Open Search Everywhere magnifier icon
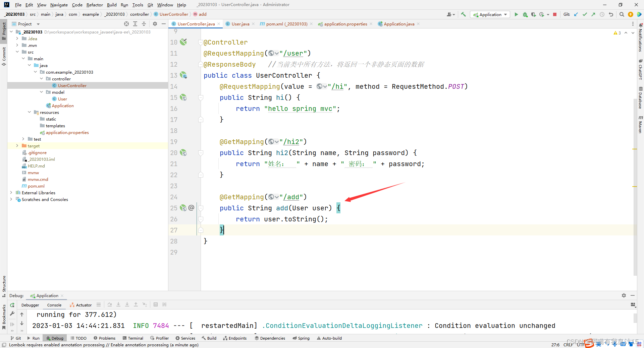Image resolution: width=644 pixels, height=348 pixels. (x=622, y=14)
